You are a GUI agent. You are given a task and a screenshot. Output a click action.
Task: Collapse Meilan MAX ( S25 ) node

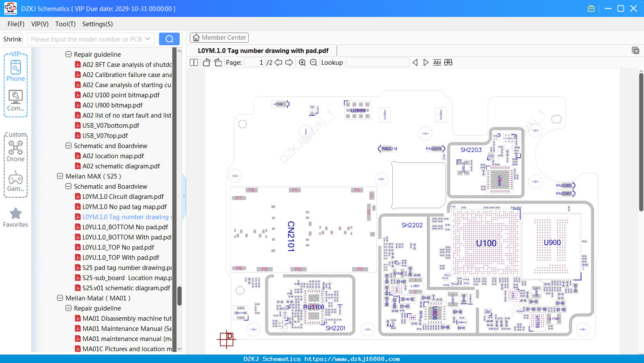pos(60,176)
